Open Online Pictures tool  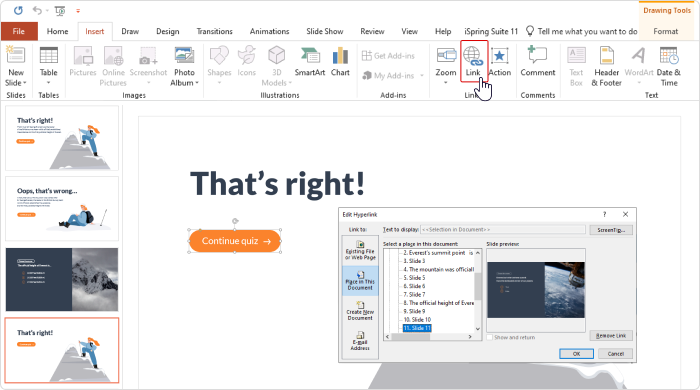[113, 67]
